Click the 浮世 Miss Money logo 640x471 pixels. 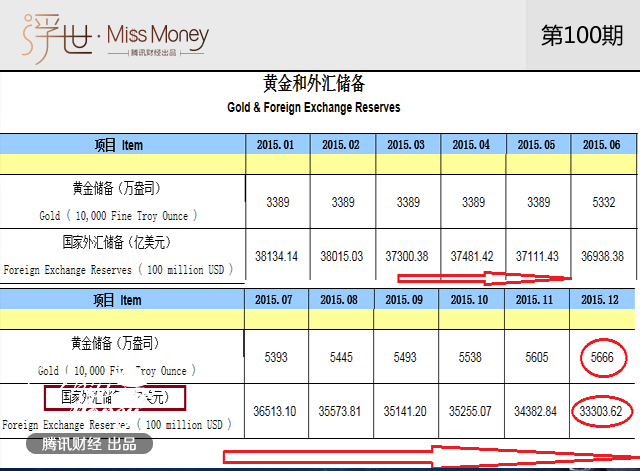(x=116, y=38)
